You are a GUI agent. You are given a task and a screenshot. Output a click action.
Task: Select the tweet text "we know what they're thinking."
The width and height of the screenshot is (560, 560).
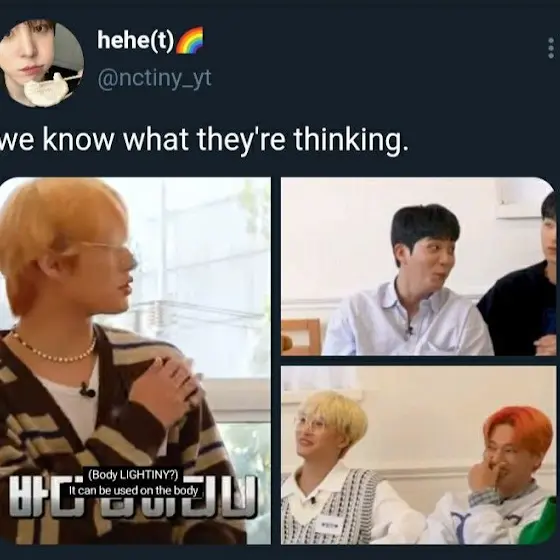click(204, 140)
